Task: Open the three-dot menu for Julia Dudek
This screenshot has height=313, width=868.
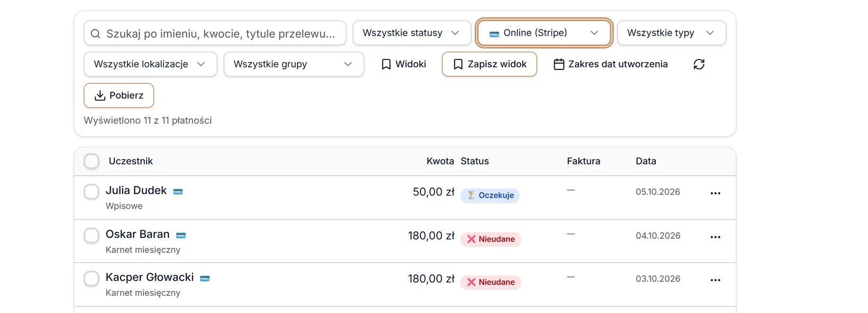Action: coord(715,193)
